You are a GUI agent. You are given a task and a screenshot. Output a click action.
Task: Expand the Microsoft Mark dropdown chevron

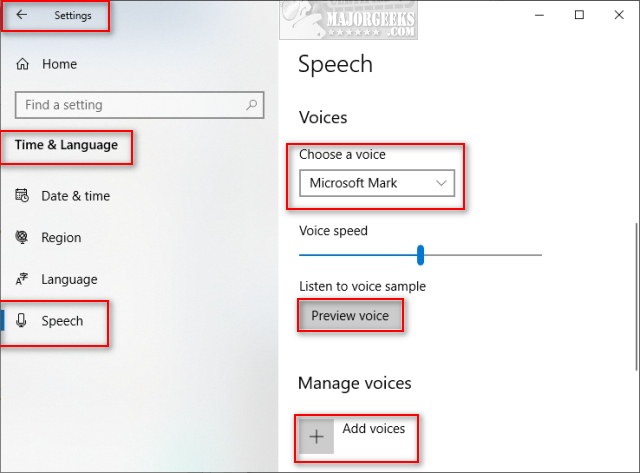click(441, 183)
